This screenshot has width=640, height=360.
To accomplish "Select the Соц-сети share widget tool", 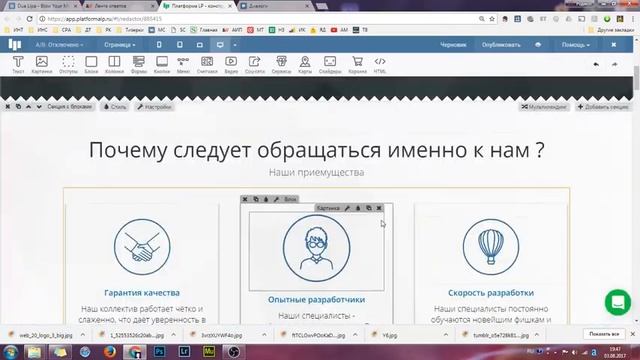I will point(255,64).
